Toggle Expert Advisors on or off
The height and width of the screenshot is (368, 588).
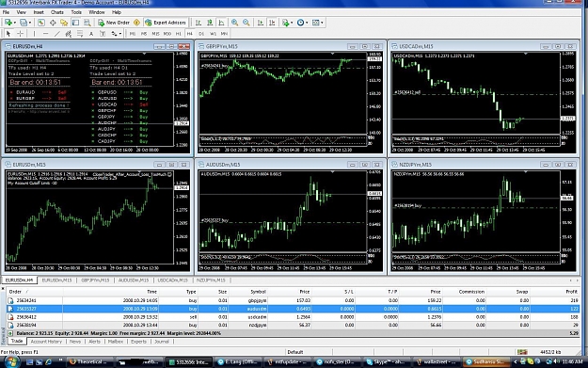(166, 23)
